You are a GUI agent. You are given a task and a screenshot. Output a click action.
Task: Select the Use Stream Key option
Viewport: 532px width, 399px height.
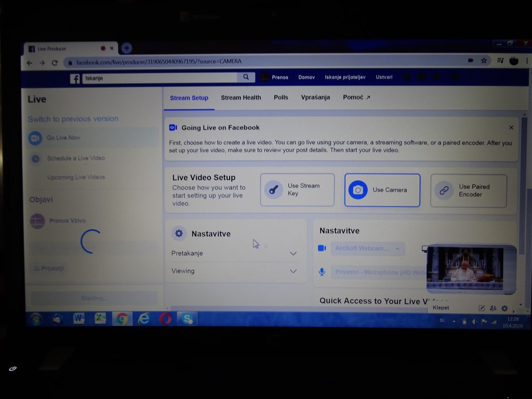[297, 190]
